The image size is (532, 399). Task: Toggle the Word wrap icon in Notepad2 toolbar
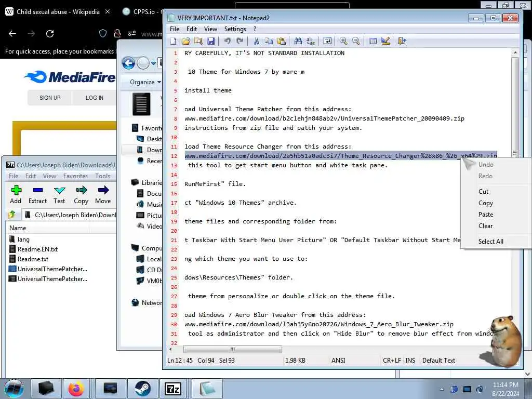click(327, 42)
